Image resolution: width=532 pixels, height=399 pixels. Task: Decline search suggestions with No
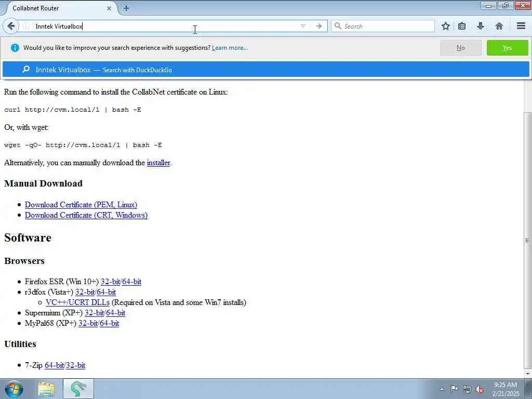tap(460, 48)
